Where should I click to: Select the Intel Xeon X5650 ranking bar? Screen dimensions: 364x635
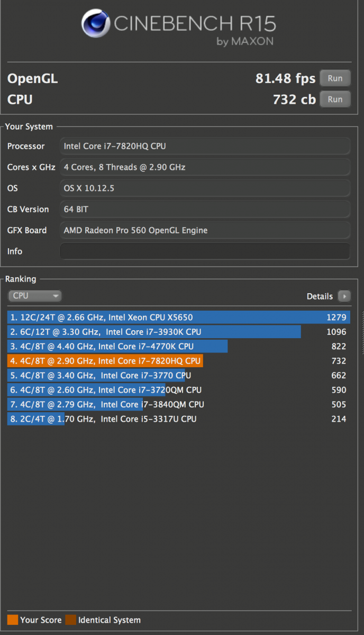point(159,317)
